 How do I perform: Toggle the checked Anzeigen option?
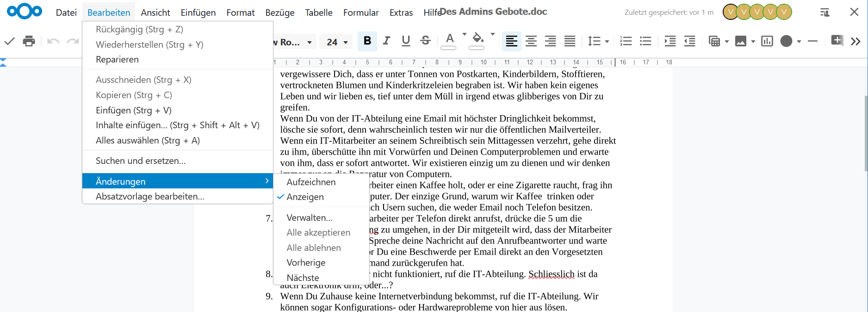tap(305, 197)
